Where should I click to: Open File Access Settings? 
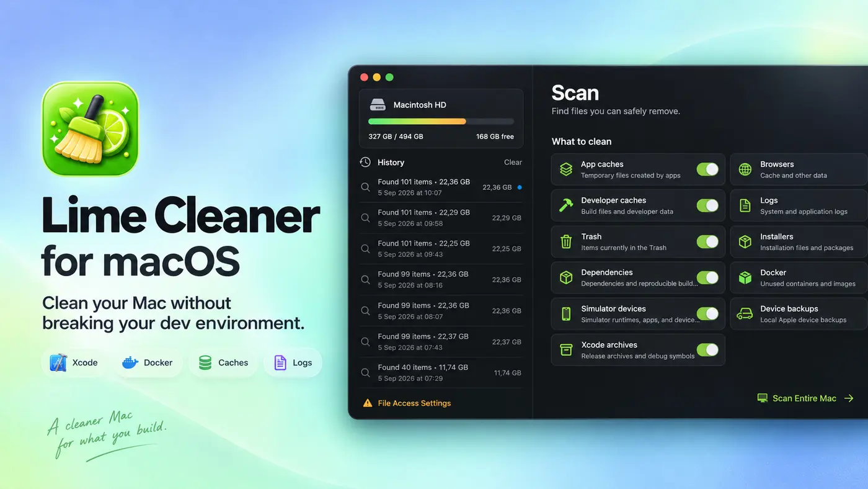click(414, 403)
